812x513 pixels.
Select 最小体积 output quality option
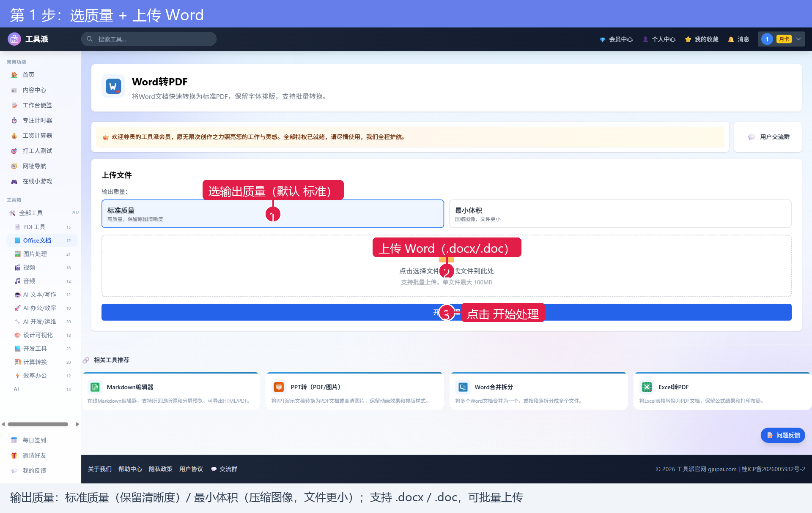(620, 214)
